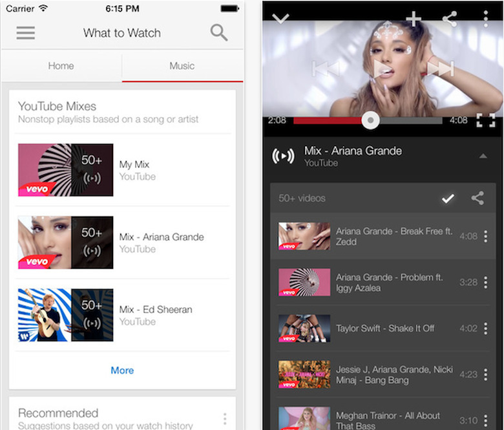Share the video using top share icon

pos(450,19)
